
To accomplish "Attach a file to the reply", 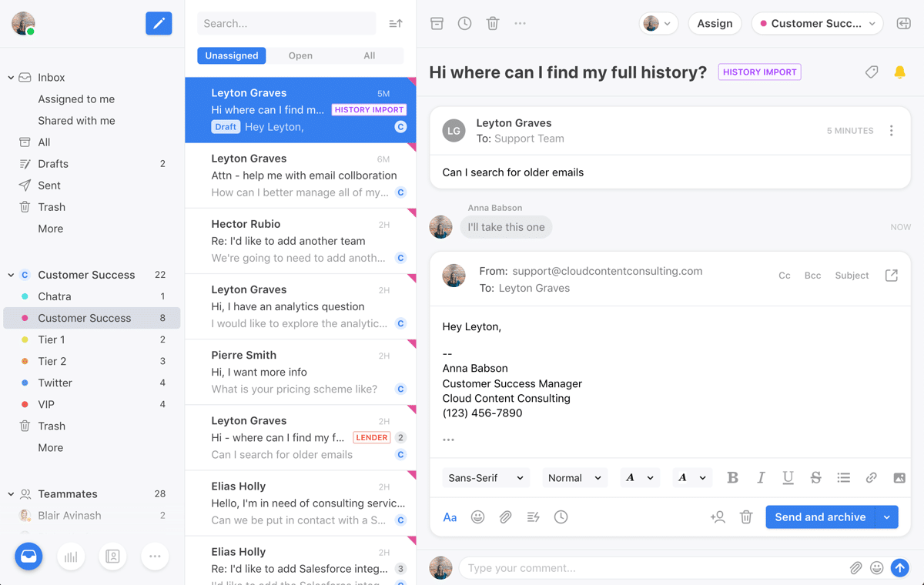I will click(x=505, y=516).
